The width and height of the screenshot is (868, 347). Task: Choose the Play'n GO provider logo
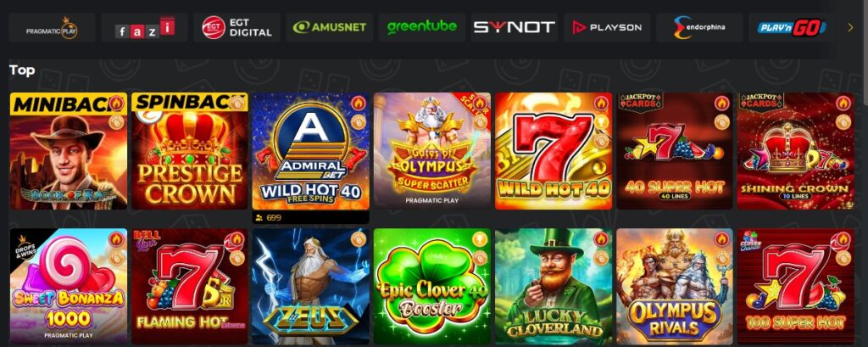(x=792, y=28)
